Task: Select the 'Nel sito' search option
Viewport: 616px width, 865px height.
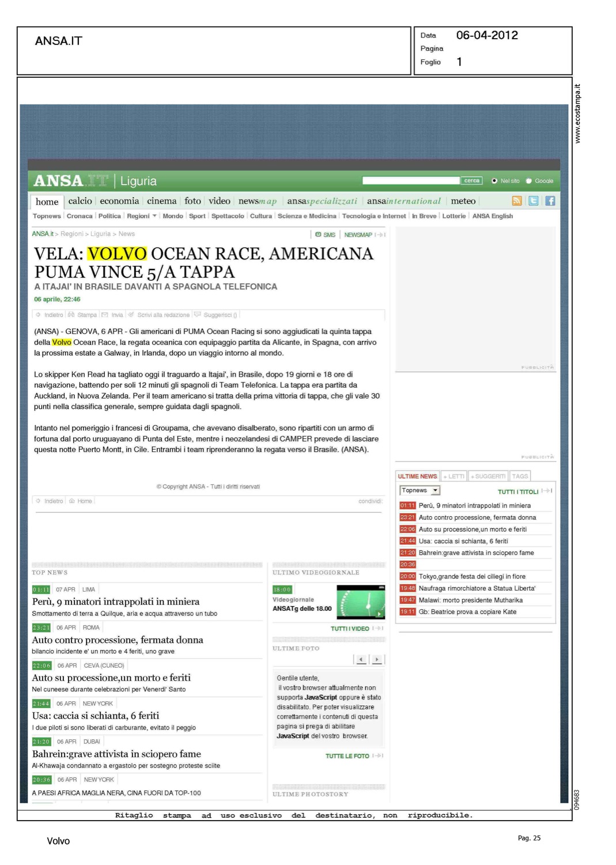Action: 494,181
